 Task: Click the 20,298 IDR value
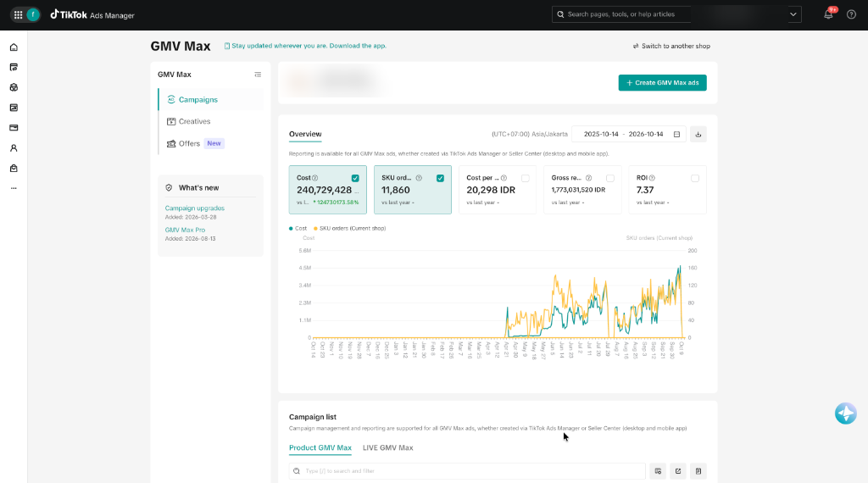point(491,190)
